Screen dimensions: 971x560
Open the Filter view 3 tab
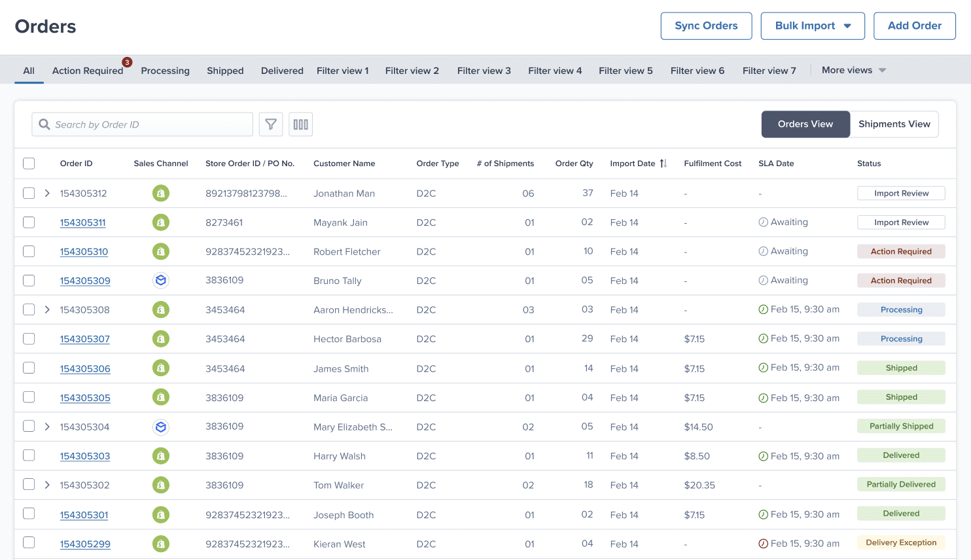484,71
